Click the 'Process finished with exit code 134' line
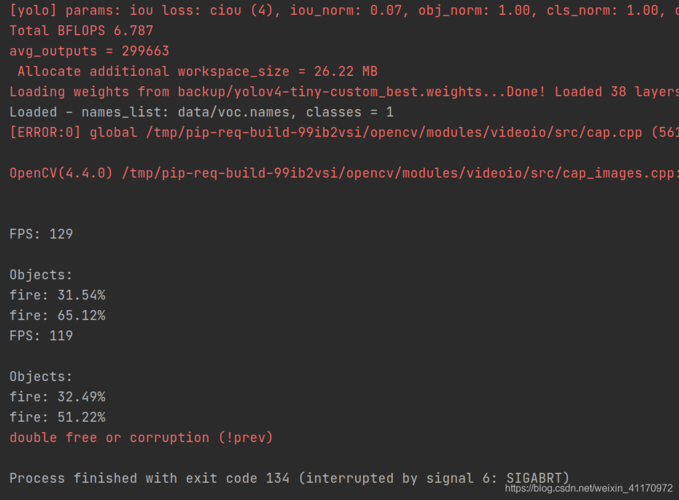679x500 pixels. coord(289,478)
